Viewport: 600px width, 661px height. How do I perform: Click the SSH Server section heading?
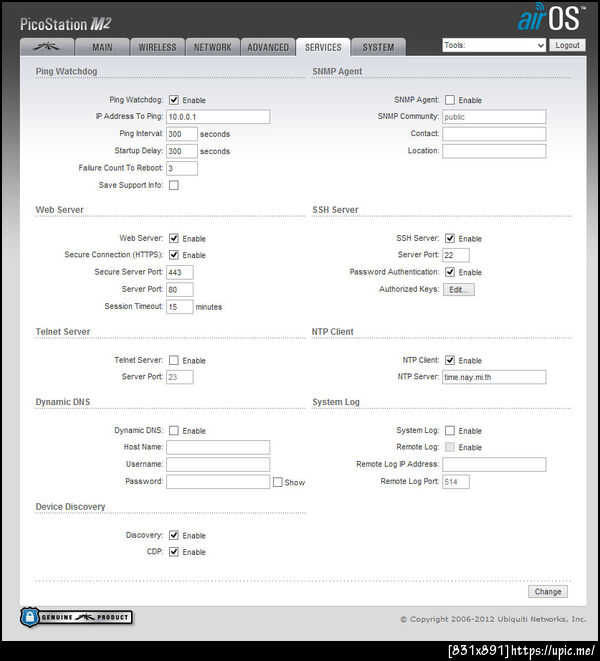pyautogui.click(x=335, y=210)
